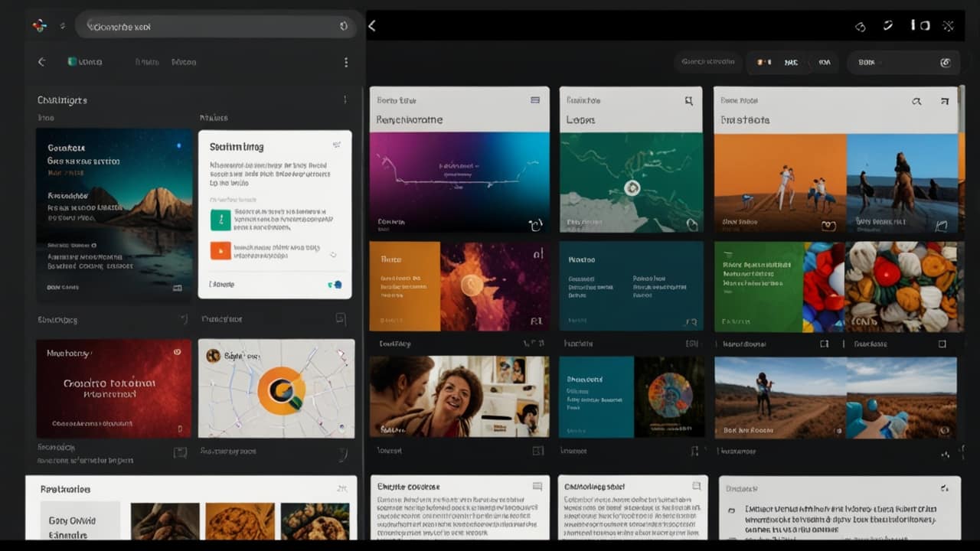Open the mountain night sky card
The image size is (980, 551).
[x=114, y=214]
